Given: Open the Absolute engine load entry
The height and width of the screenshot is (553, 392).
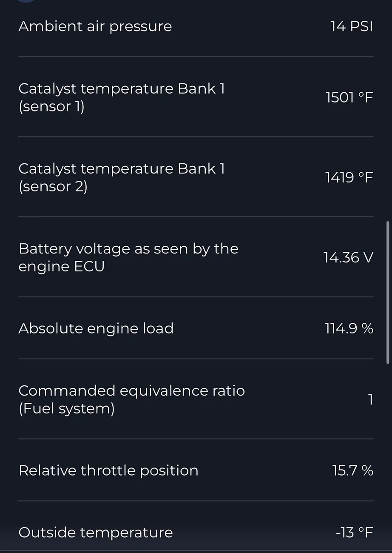Looking at the screenshot, I should click(96, 328).
